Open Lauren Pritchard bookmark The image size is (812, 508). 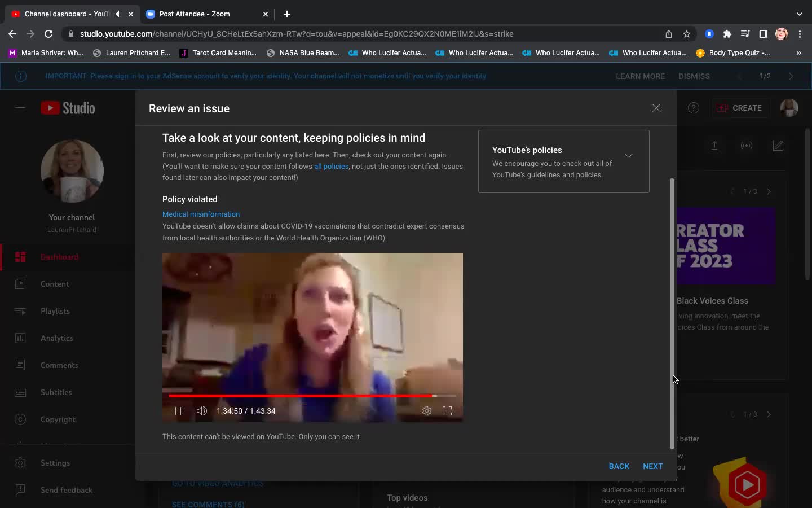[x=131, y=53]
